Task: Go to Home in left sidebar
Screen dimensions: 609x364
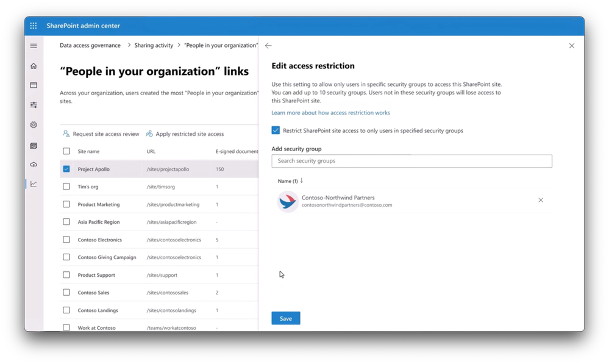Action: (x=34, y=66)
